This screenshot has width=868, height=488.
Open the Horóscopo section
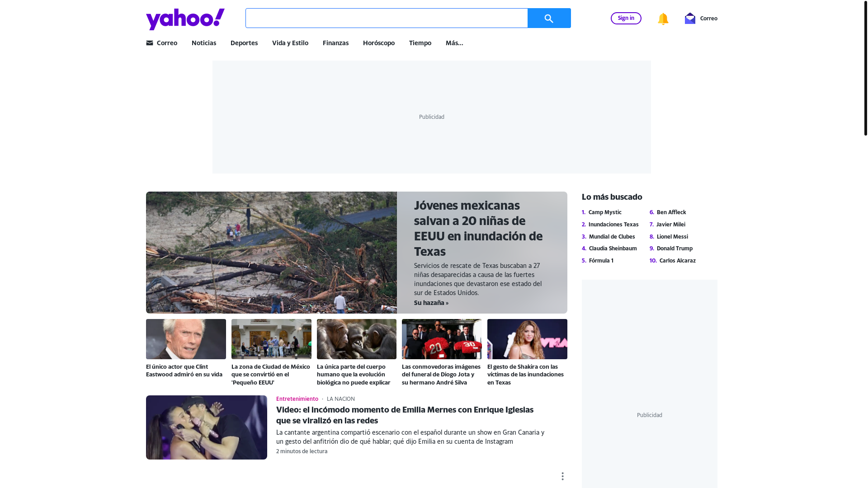point(379,43)
